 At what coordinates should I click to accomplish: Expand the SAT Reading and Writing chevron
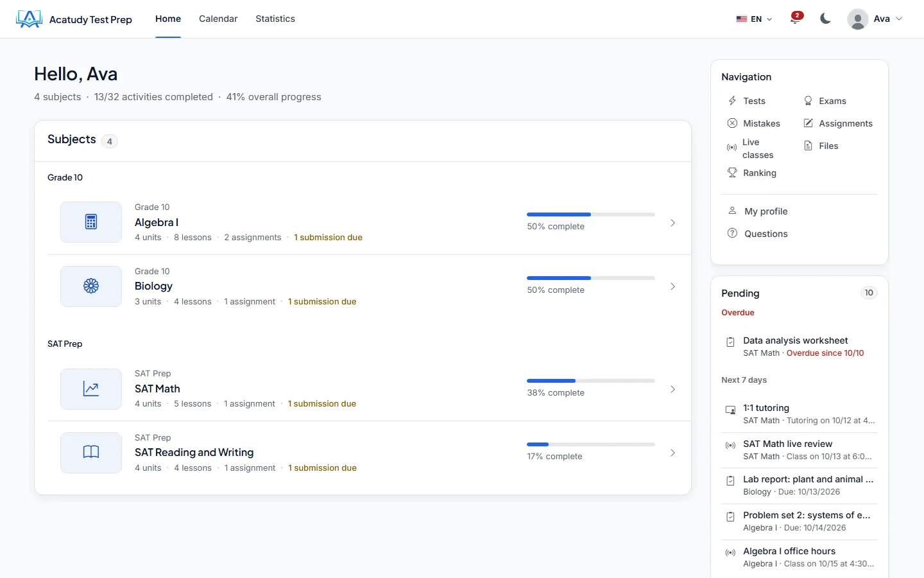(672, 453)
